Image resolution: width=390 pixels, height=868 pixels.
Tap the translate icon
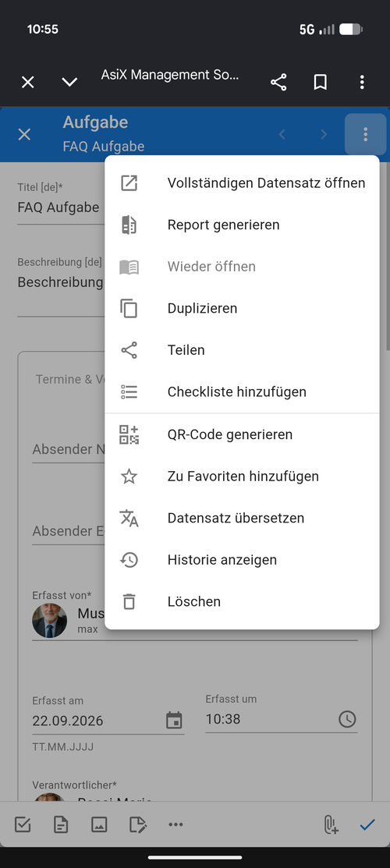click(x=129, y=518)
